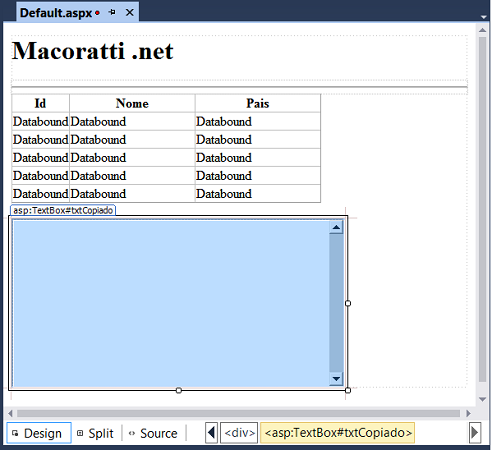Viewport: 492px width, 450px height.
Task: Click the Pais column header
Action: click(x=258, y=103)
